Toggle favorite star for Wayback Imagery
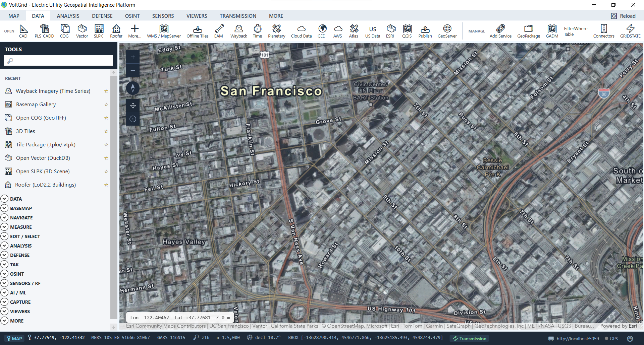 pyautogui.click(x=106, y=91)
